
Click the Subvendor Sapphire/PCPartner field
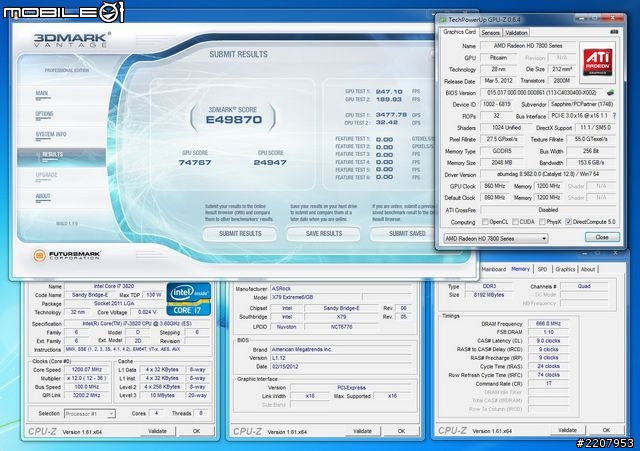[x=582, y=104]
